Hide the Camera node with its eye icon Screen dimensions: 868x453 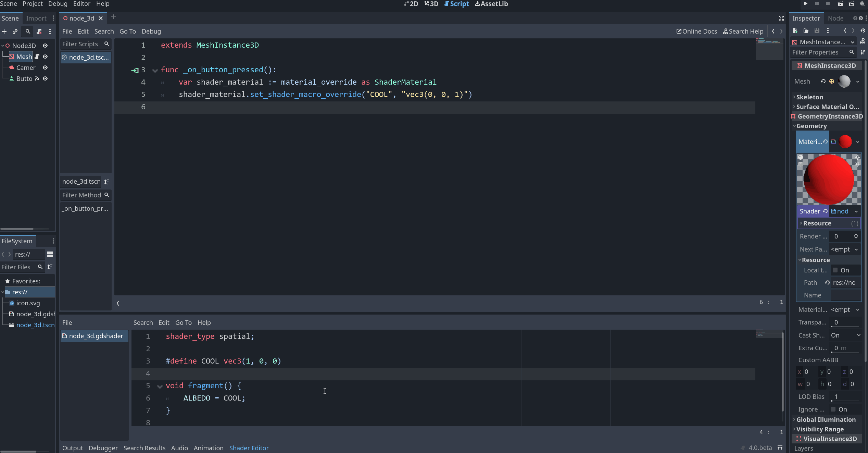(x=45, y=68)
